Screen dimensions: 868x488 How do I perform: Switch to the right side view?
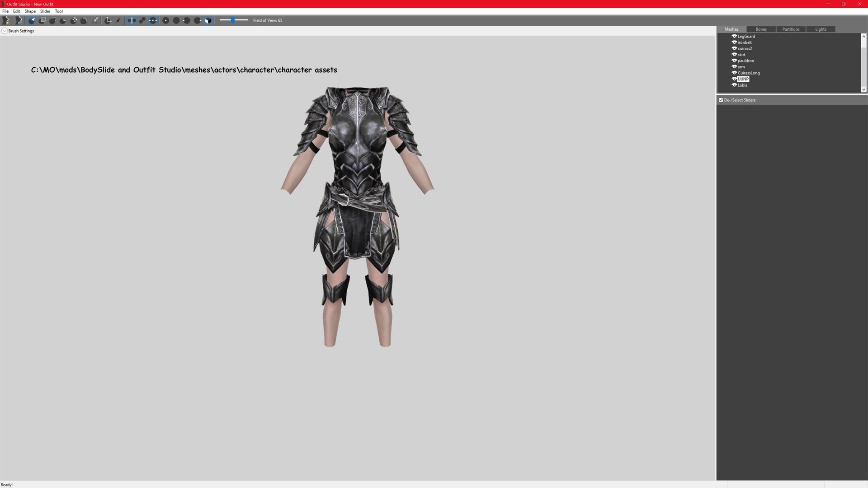click(x=198, y=20)
